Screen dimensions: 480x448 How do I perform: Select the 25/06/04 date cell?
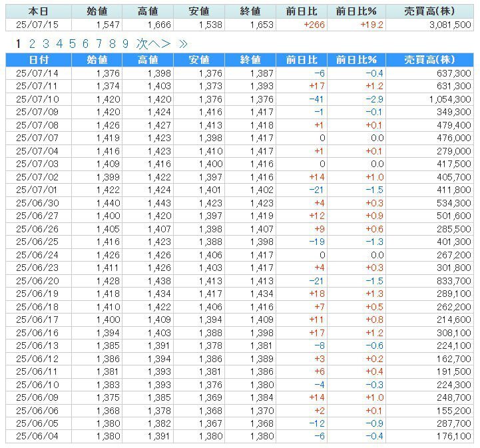coord(37,437)
